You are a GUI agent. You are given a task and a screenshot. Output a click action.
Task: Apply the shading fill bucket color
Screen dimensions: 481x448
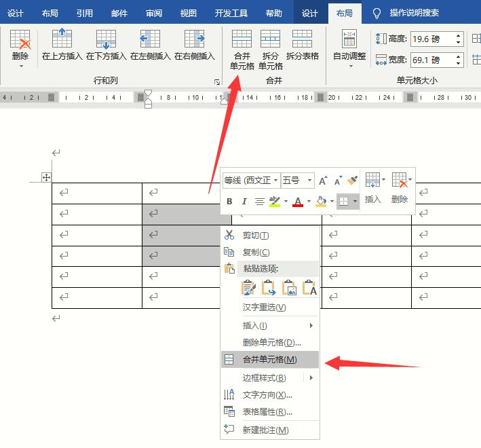321,202
